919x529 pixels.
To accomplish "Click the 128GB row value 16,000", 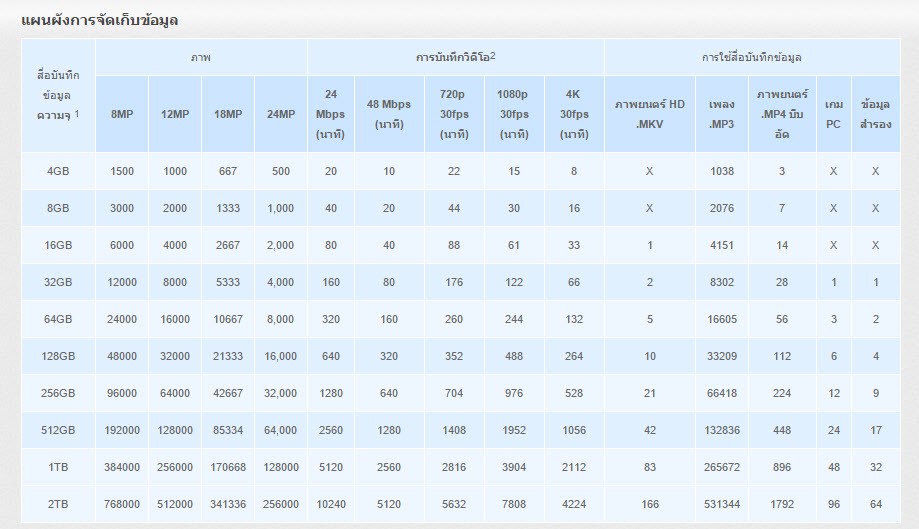I will pos(281,356).
